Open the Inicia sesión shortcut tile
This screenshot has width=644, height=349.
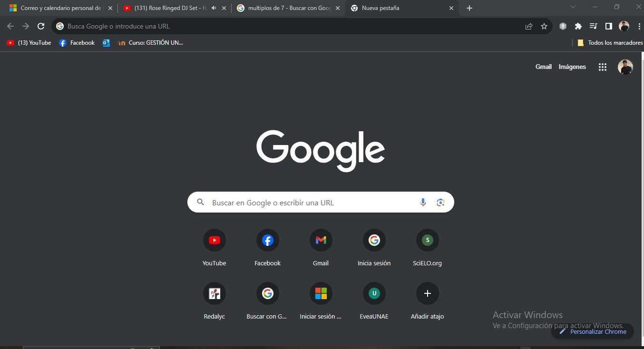[x=374, y=240]
